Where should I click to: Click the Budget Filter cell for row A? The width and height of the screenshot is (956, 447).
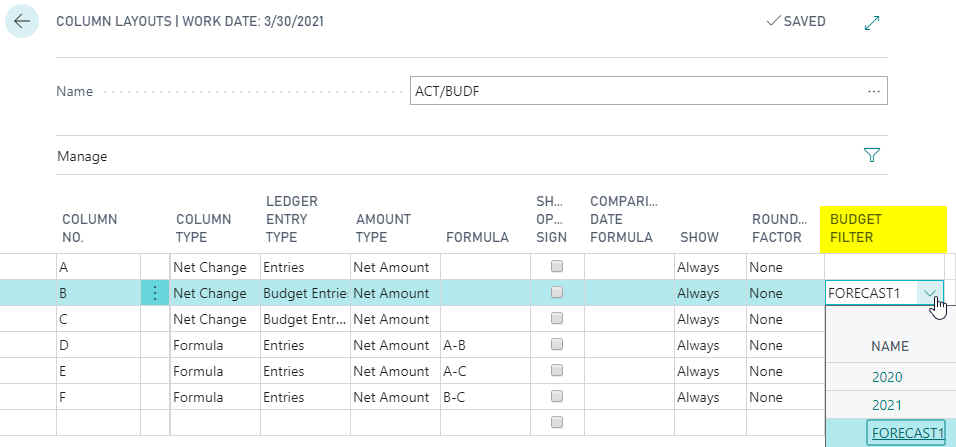(884, 267)
